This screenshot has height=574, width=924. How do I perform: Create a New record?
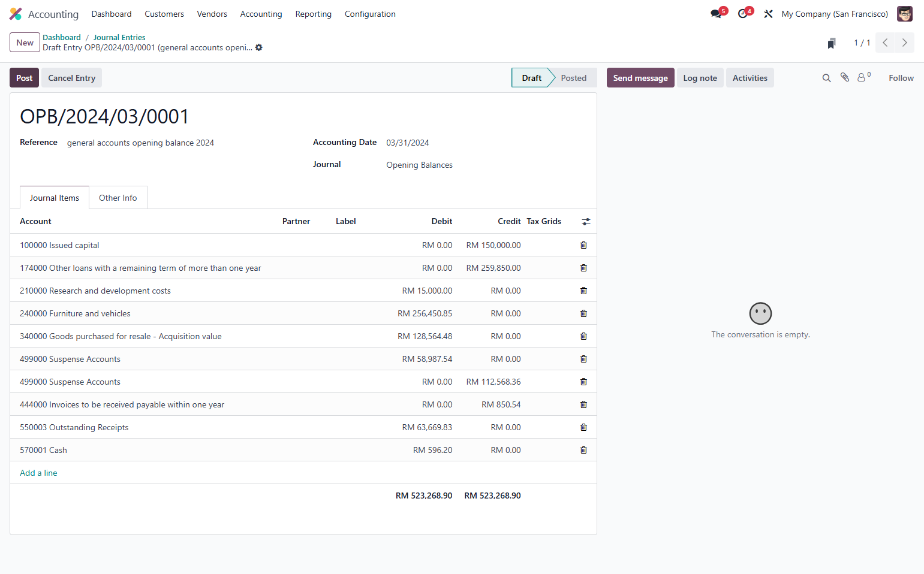(25, 43)
